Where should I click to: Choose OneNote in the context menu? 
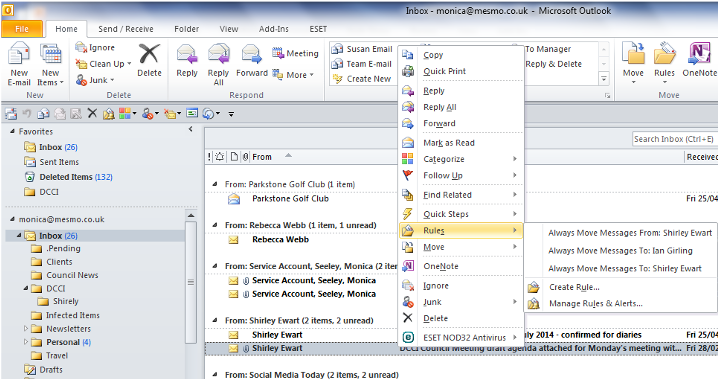coord(461,266)
